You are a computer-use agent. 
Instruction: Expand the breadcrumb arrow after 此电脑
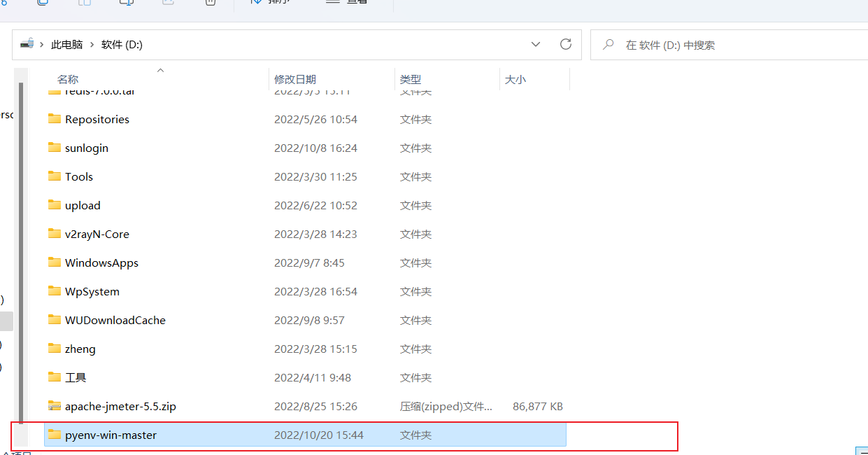click(x=92, y=44)
